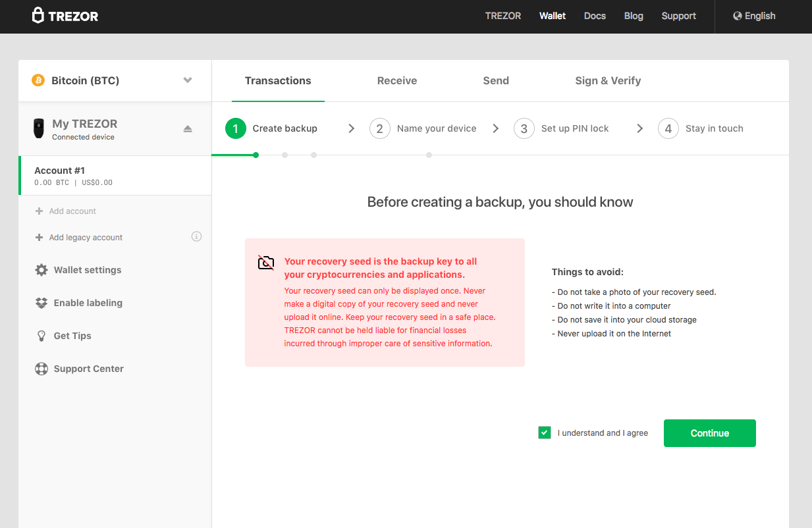Click the orange Bitcoin coin icon

[38, 80]
